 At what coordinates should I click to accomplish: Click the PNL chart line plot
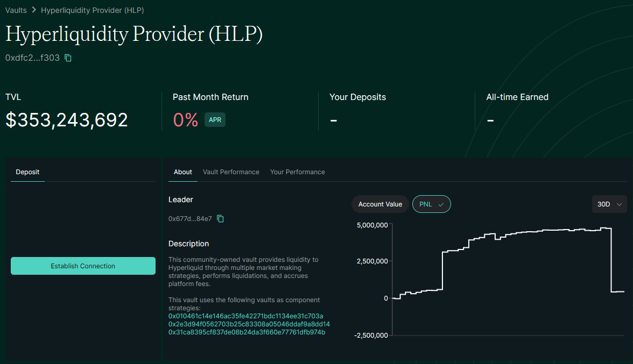tap(508, 264)
